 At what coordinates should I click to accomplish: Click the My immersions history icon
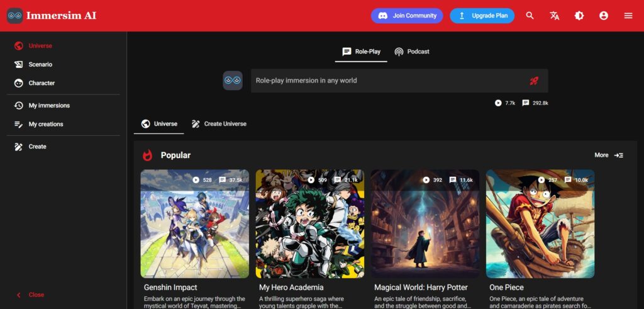18,106
